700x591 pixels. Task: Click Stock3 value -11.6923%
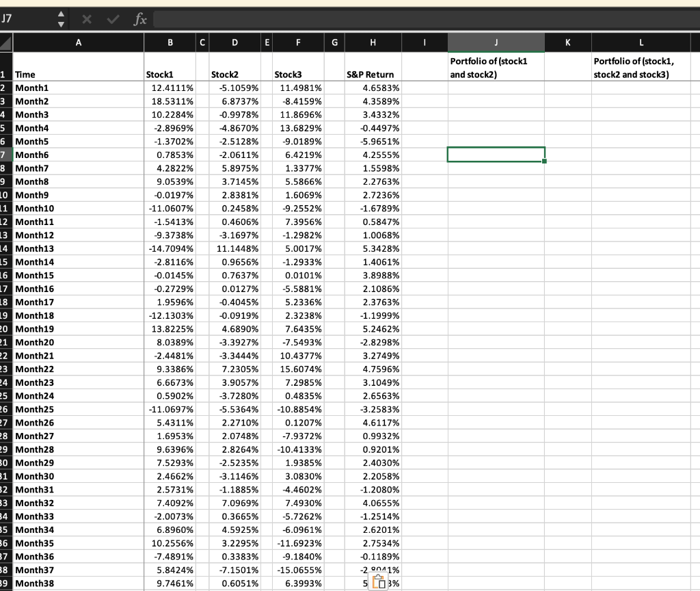coord(298,544)
